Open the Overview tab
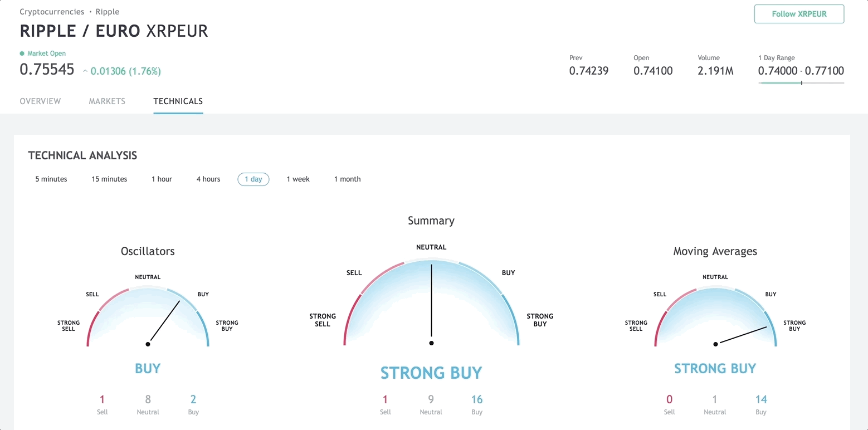 coord(40,101)
